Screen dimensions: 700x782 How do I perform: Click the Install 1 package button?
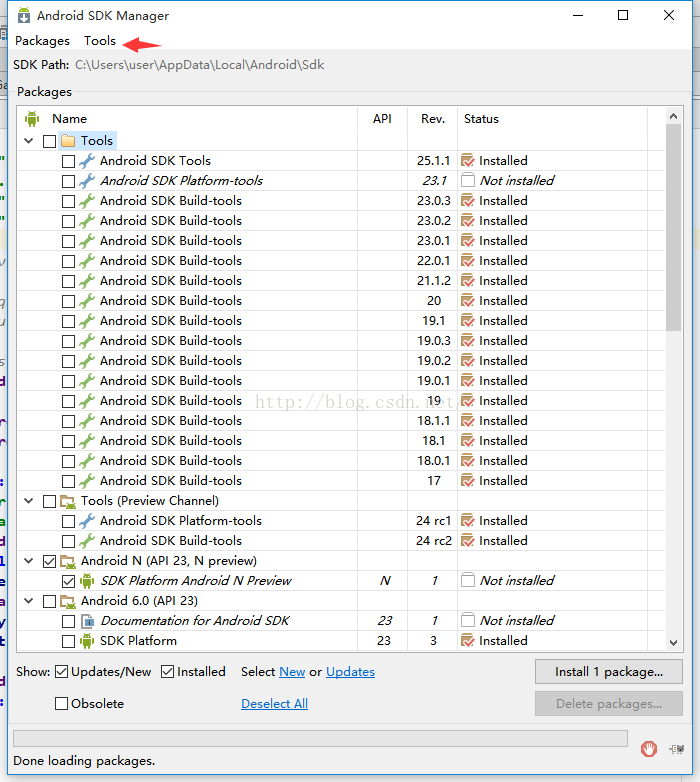point(609,672)
